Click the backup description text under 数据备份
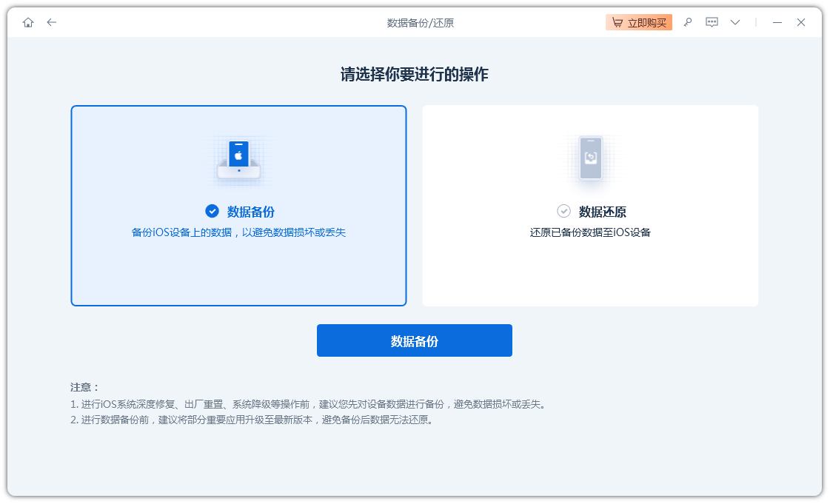The height and width of the screenshot is (504, 830). pos(238,232)
